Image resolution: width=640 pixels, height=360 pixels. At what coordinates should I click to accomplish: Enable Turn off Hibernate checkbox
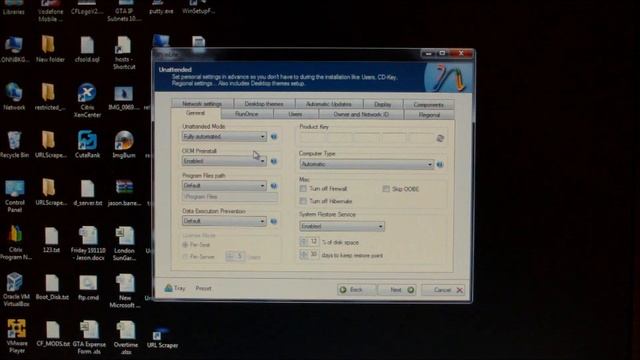(303, 201)
